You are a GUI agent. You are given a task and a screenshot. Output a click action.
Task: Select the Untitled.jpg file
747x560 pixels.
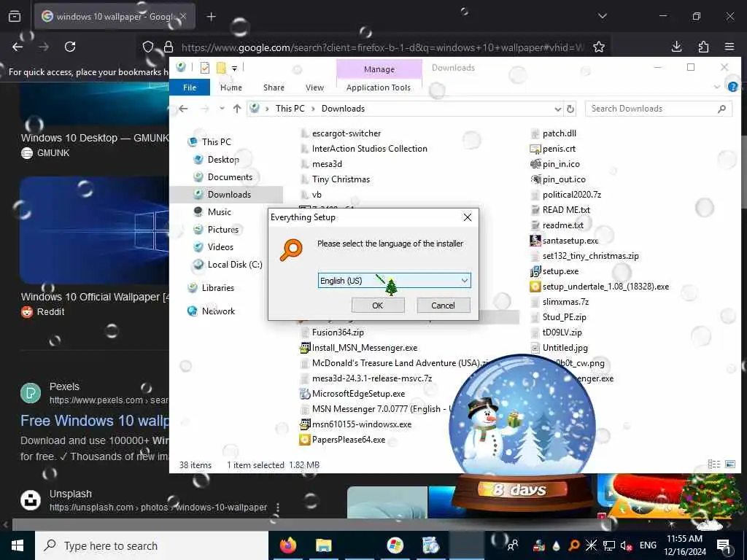tap(565, 348)
